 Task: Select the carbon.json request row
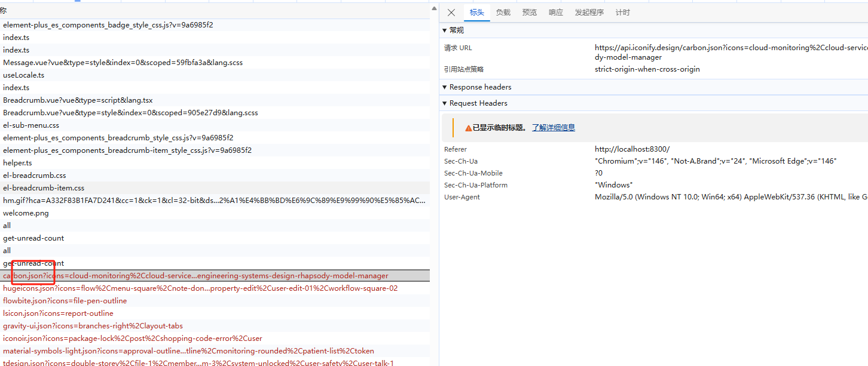click(x=195, y=276)
